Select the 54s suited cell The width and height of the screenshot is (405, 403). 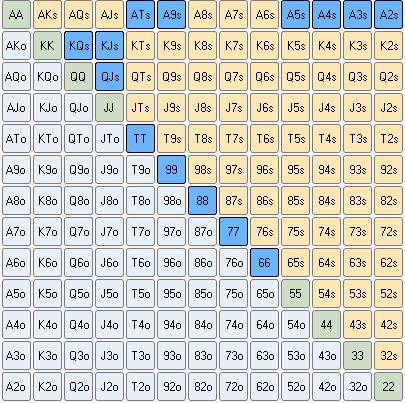326,293
